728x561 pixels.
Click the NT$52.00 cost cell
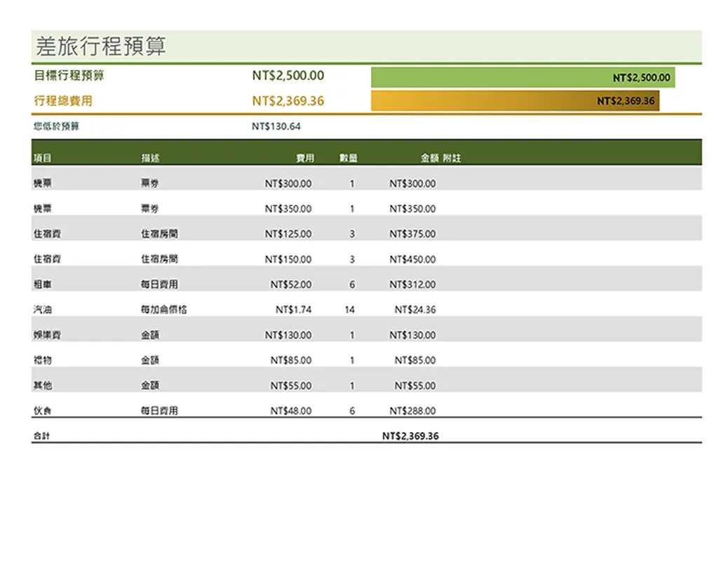[x=291, y=284]
